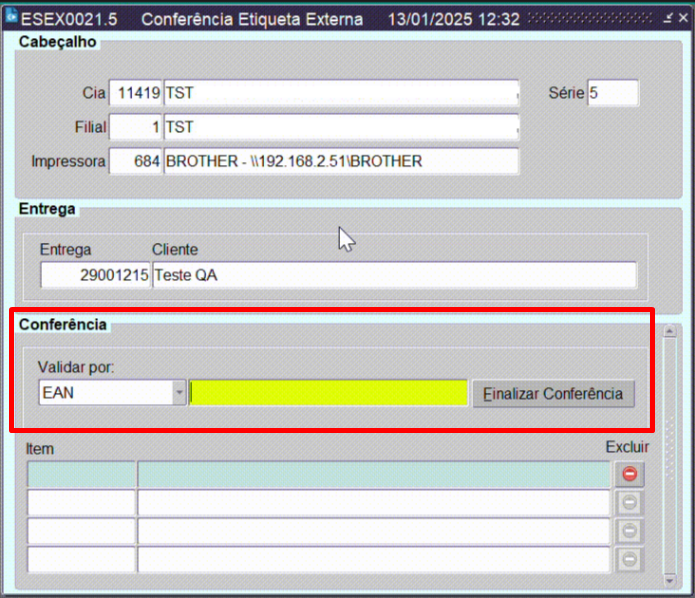Image resolution: width=695 pixels, height=598 pixels.
Task: Click the Impressora name field with BROTHER
Action: click(340, 161)
